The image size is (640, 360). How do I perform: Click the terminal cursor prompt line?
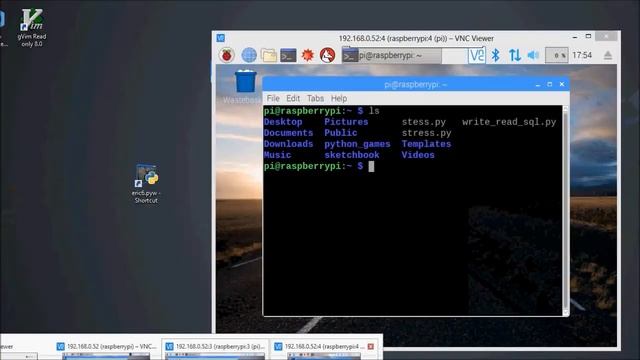(x=319, y=166)
